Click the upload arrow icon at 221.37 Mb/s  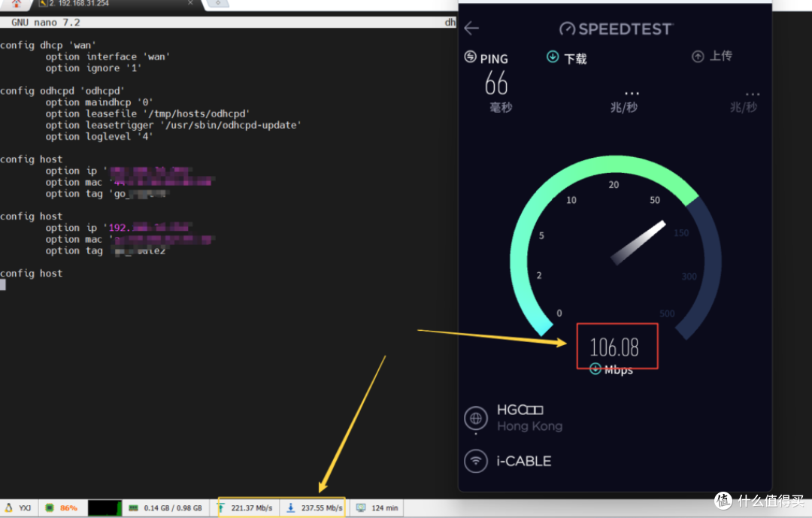(221, 507)
